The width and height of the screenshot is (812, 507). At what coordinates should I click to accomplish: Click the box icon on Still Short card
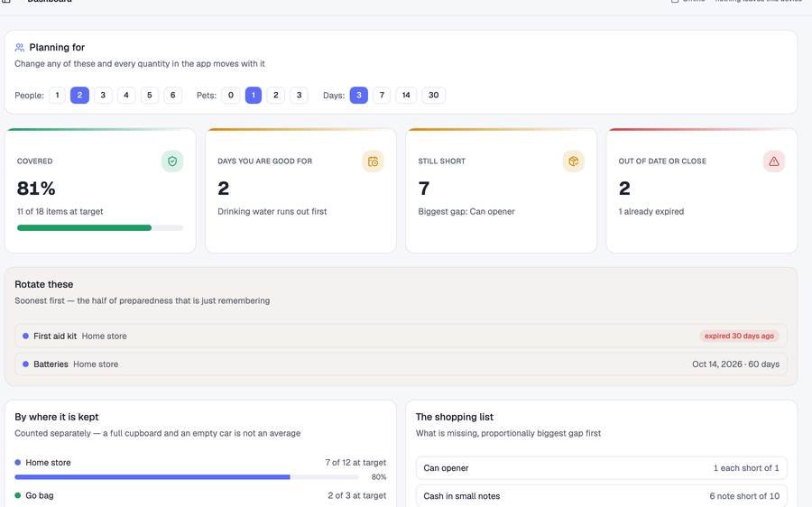(573, 161)
